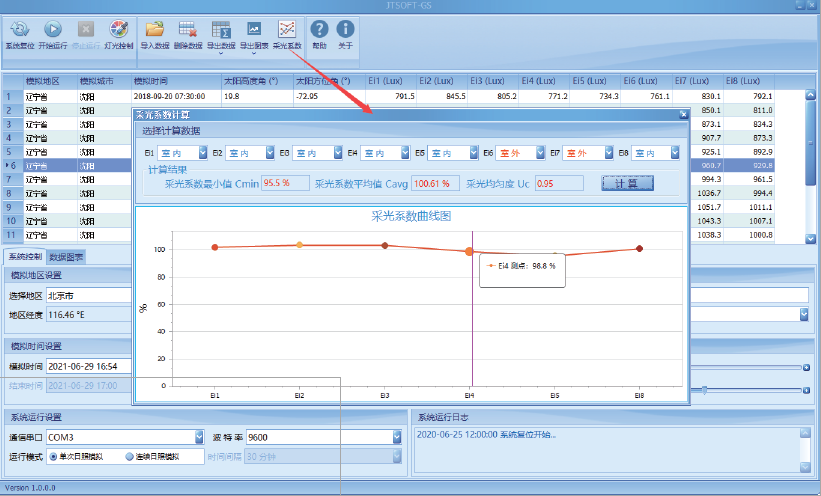Viewport: 821px width, 496px height.
Task: Click the Ei1 data point on chart
Action: 215,247
